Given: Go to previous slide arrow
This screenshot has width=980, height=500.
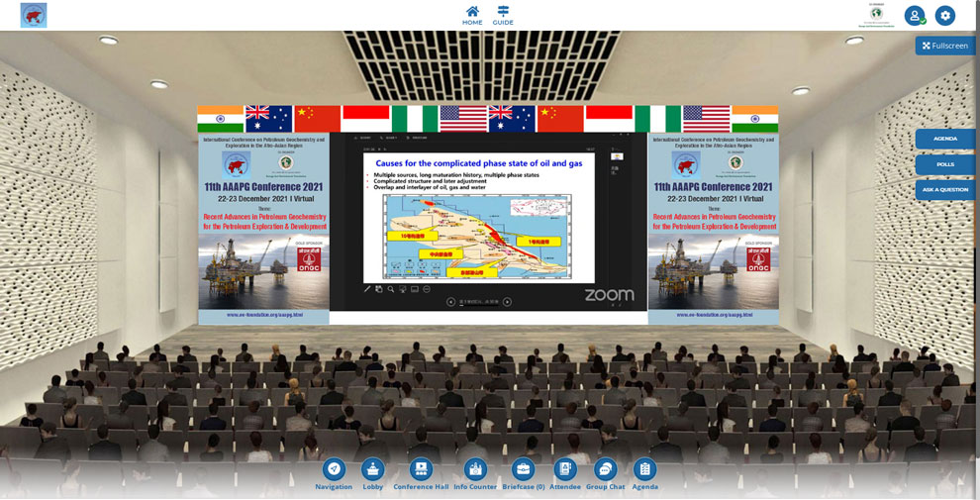Looking at the screenshot, I should click(450, 302).
